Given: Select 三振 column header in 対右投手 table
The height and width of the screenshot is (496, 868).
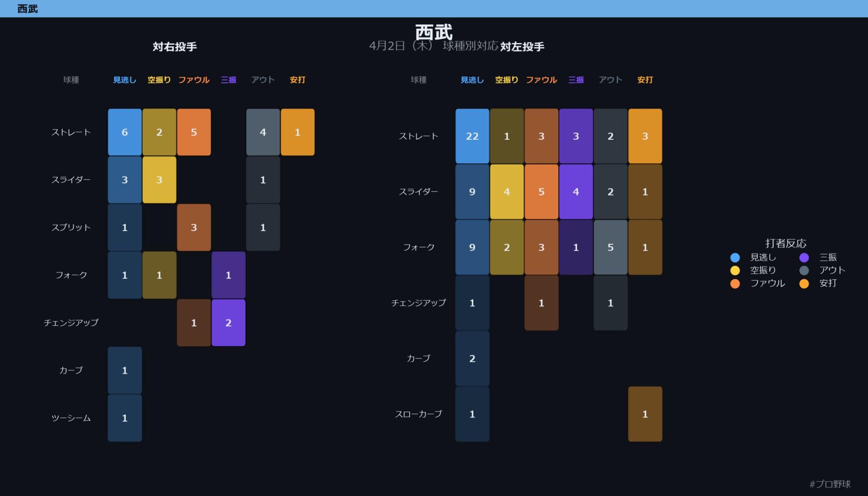Looking at the screenshot, I should point(228,80).
